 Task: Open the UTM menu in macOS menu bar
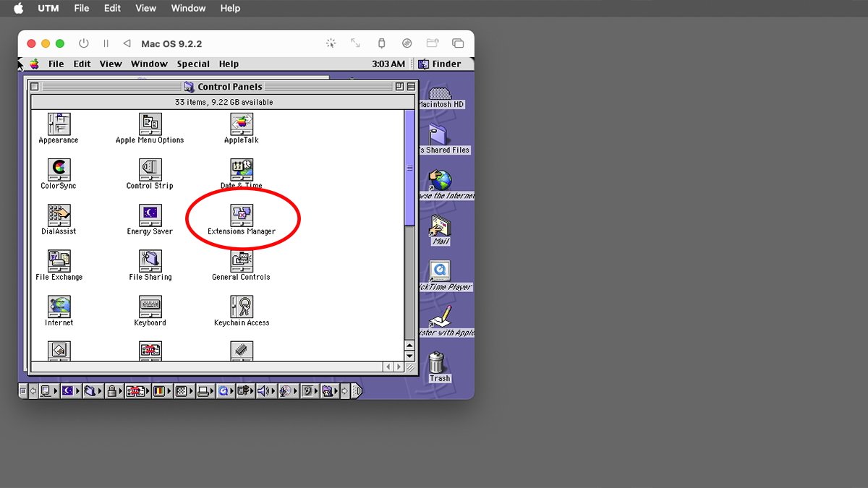pyautogui.click(x=48, y=8)
